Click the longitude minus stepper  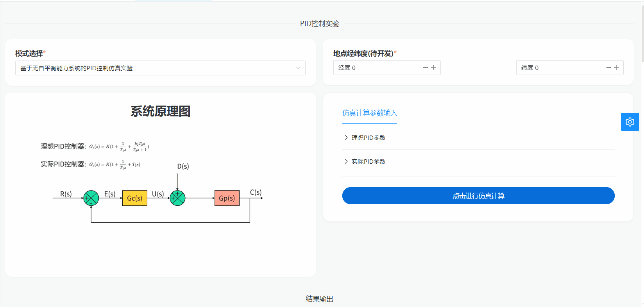point(425,68)
